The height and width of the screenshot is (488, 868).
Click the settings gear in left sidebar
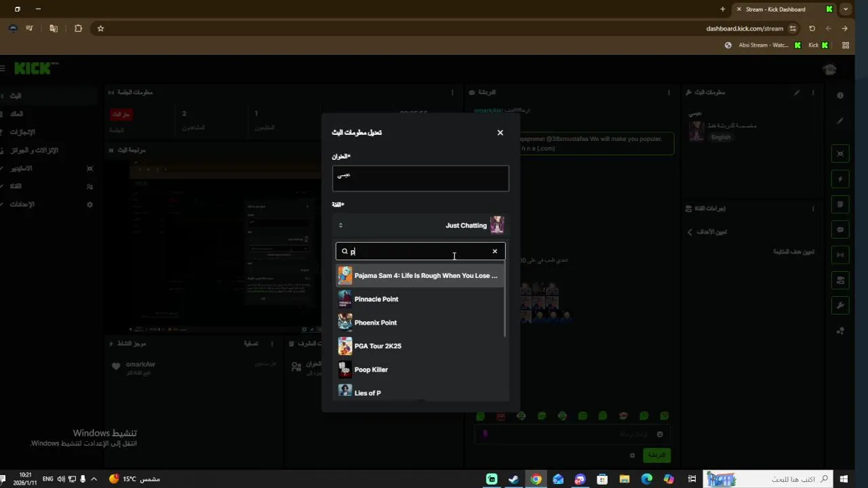pos(90,204)
